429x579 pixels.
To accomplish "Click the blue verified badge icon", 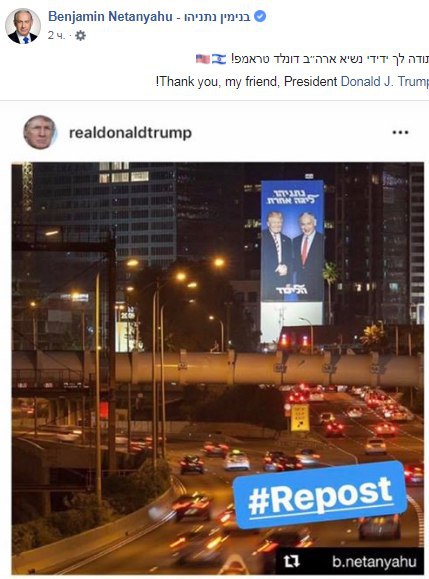I will pos(260,17).
